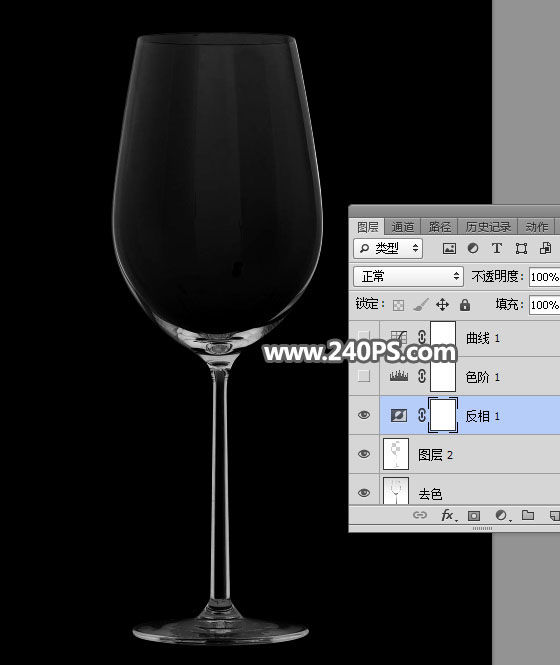Open the 动作 tab
The width and height of the screenshot is (560, 665).
tap(537, 227)
